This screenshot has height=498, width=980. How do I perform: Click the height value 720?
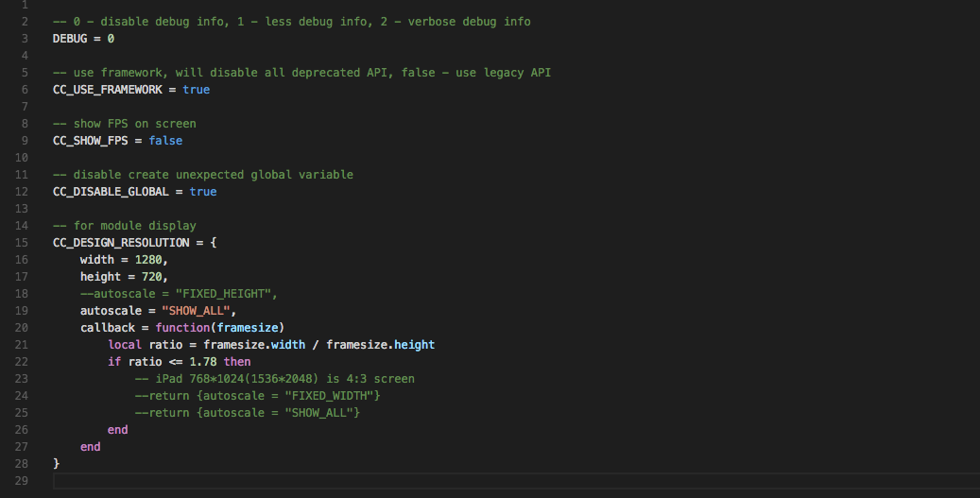[x=151, y=277]
